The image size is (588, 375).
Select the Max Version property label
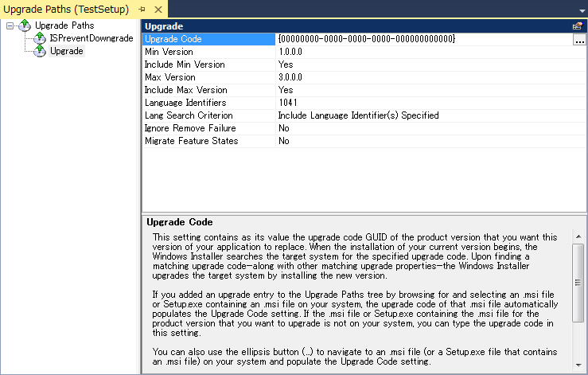pyautogui.click(x=169, y=77)
